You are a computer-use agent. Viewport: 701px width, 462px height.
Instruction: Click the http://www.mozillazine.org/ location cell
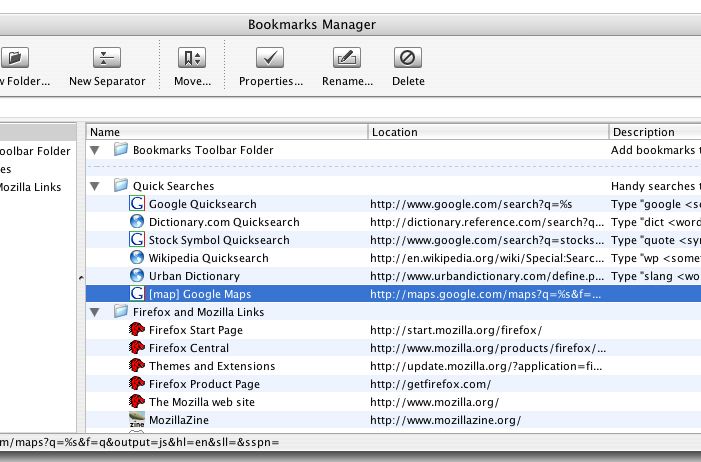tap(446, 420)
